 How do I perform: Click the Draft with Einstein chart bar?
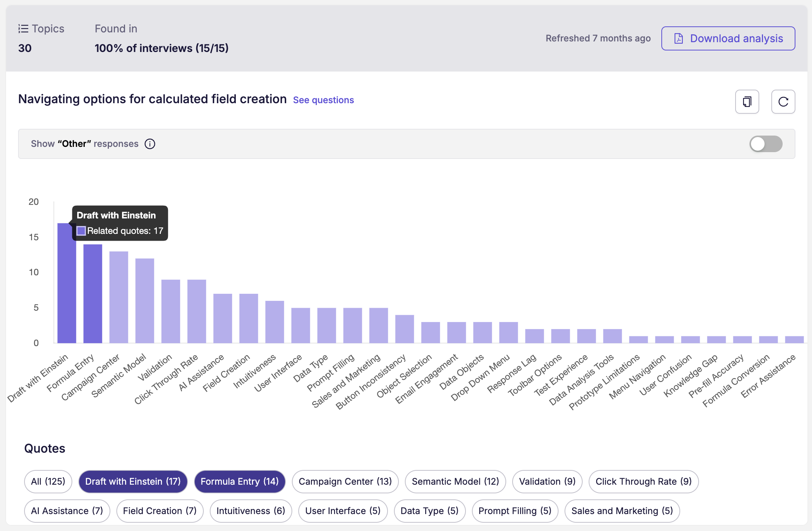point(67,283)
